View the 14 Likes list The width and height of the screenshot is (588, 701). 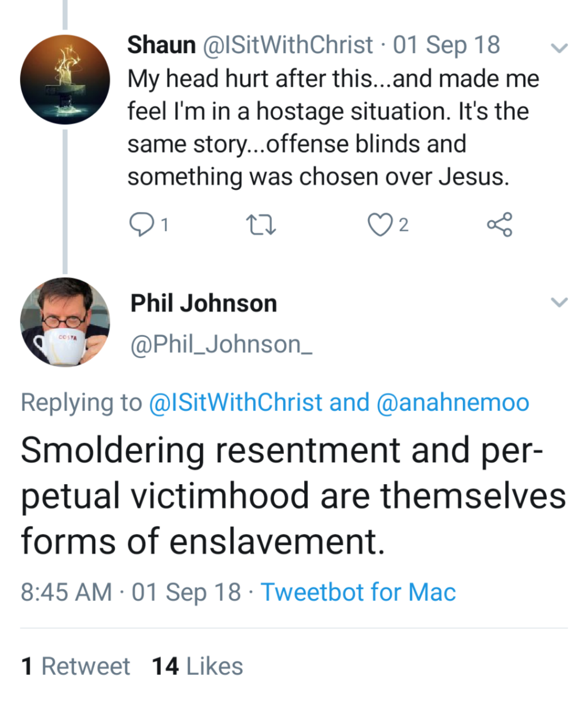coord(197,666)
